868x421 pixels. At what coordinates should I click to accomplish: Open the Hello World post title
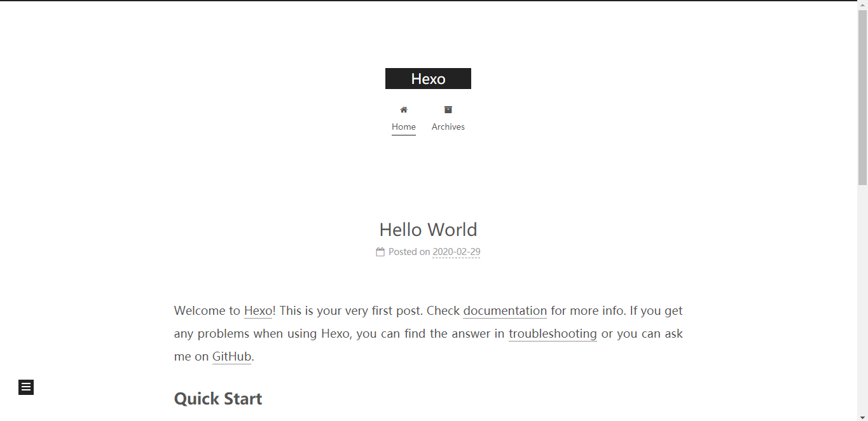tap(428, 230)
